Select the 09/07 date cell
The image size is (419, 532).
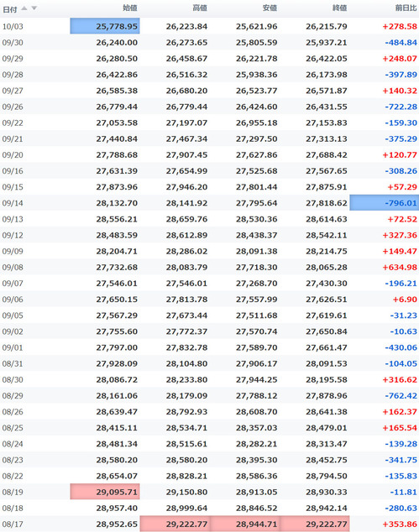click(13, 284)
